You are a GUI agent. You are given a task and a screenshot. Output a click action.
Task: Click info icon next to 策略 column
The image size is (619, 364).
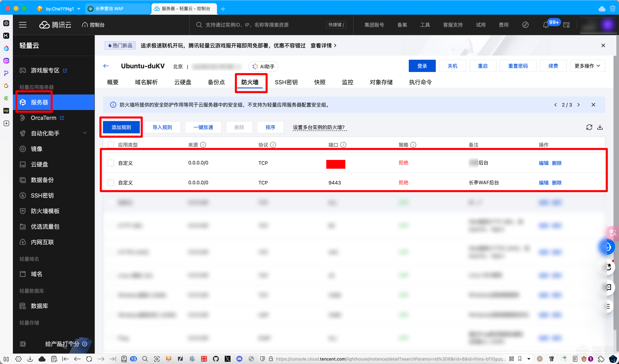pos(413,145)
